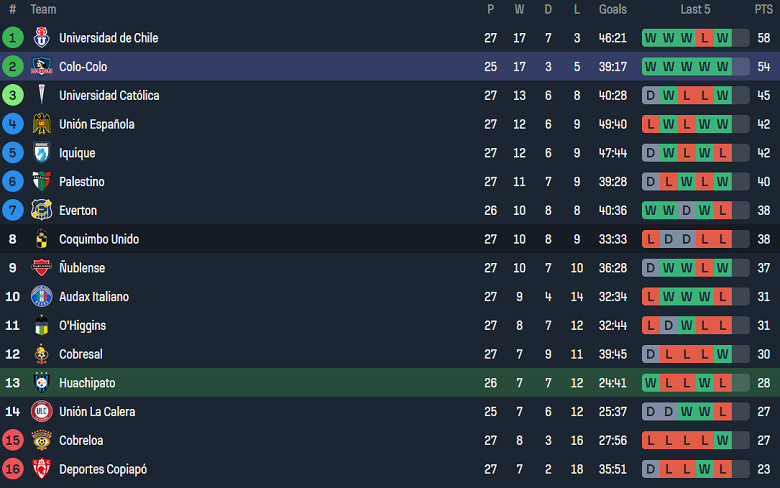780x488 pixels.
Task: Click the Everton club logo
Action: (x=41, y=211)
